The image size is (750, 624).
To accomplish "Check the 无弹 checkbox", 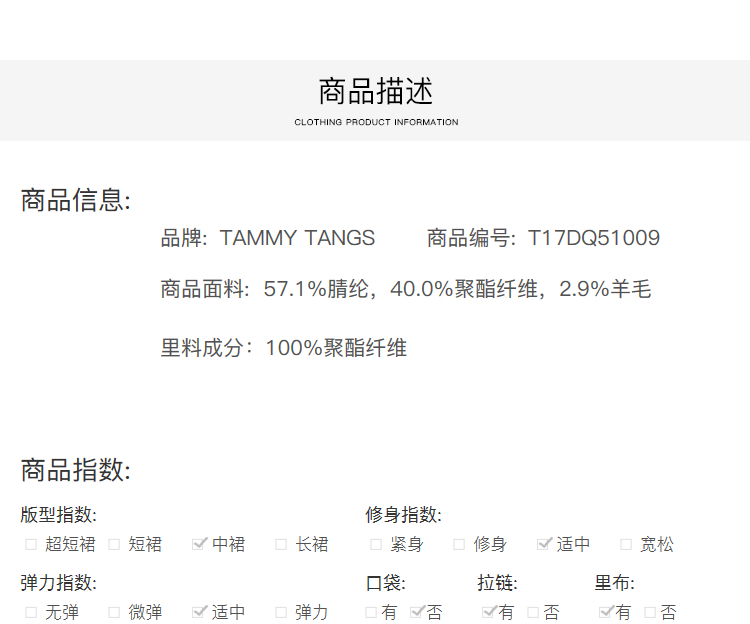I will pyautogui.click(x=31, y=612).
